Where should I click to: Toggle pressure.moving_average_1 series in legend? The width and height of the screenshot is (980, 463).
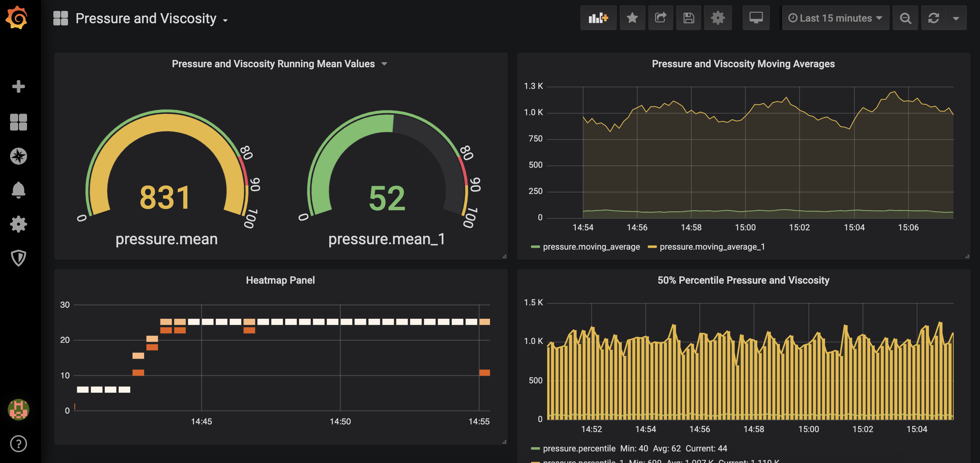click(x=712, y=247)
